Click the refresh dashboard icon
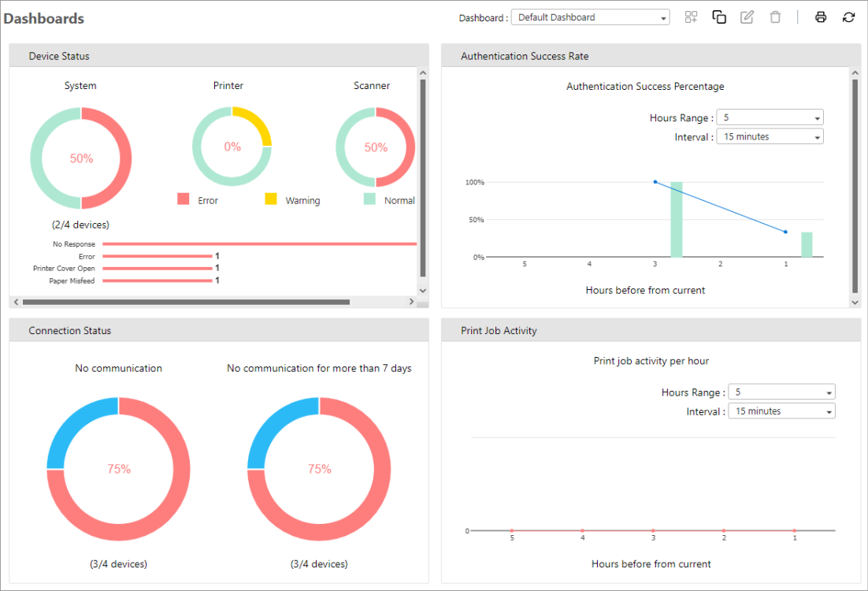The height and width of the screenshot is (591, 868). [848, 17]
